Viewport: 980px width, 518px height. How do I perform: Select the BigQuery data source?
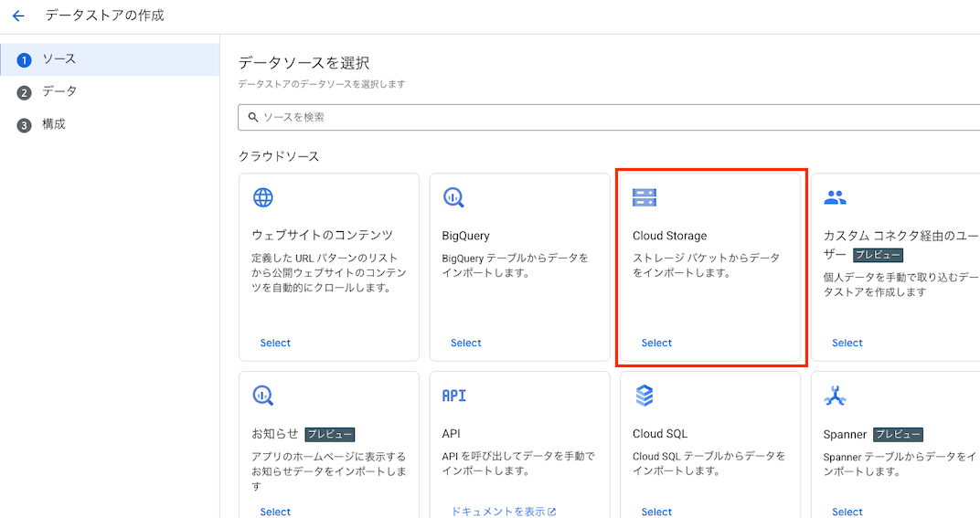(x=465, y=343)
